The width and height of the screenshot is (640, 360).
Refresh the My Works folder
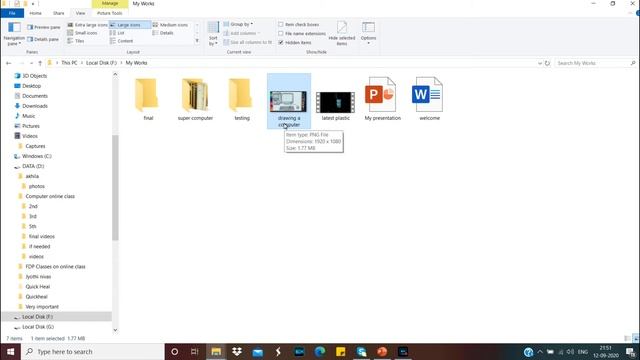pos(547,63)
